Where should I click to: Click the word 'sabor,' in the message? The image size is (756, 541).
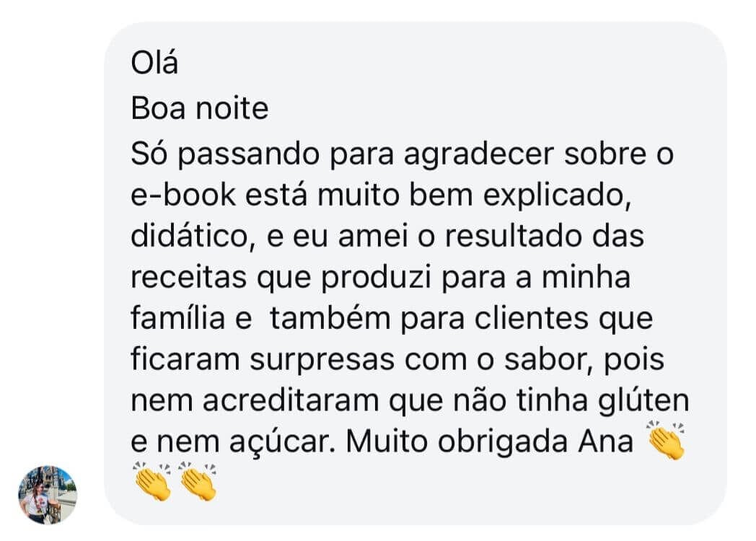pos(548,360)
